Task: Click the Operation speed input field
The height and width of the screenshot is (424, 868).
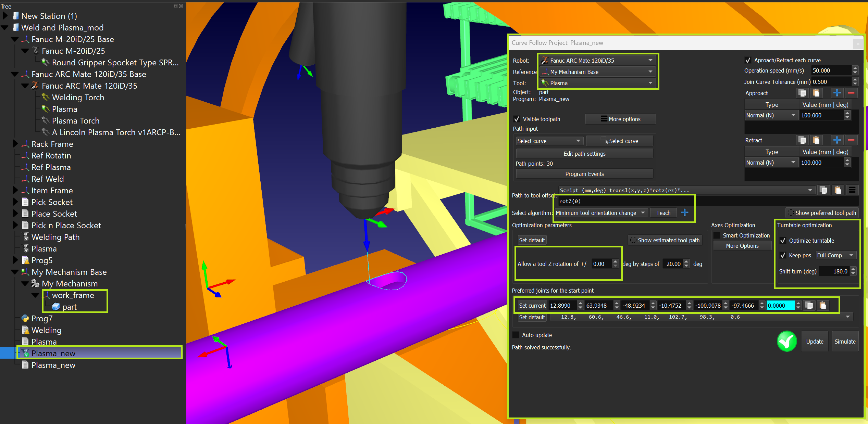Action: (x=830, y=70)
